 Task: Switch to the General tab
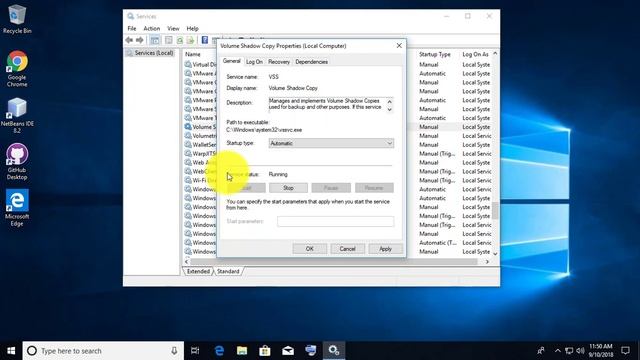coord(231,61)
